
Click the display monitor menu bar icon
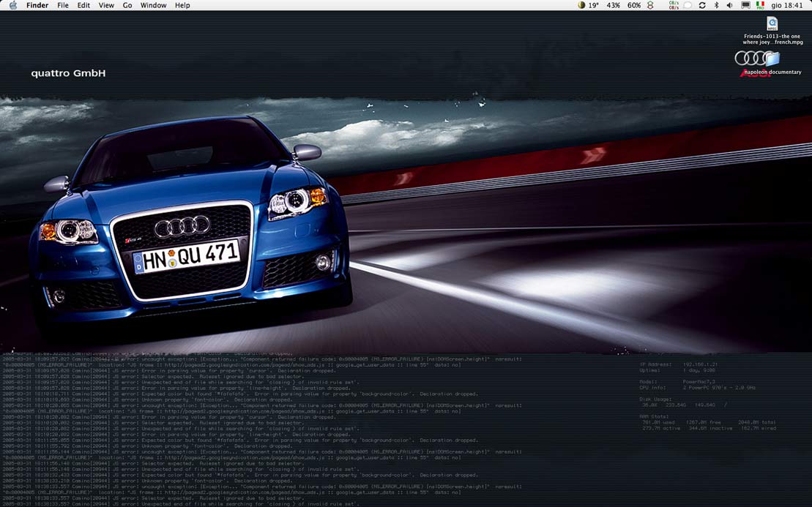point(745,5)
